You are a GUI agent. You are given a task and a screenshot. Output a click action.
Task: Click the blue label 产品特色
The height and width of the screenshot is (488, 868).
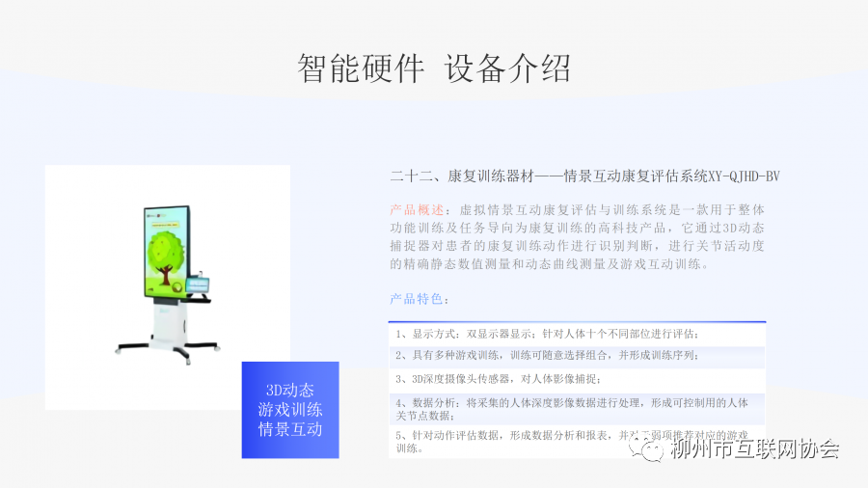(417, 299)
